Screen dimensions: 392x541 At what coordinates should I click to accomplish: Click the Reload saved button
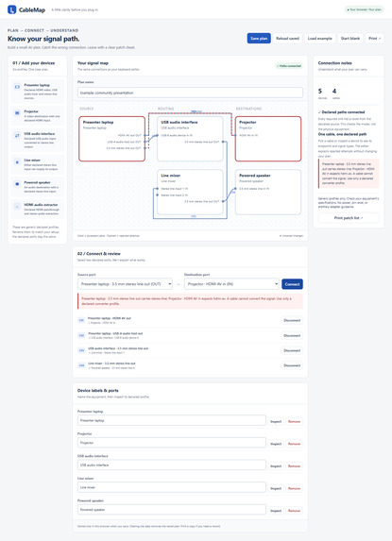287,39
